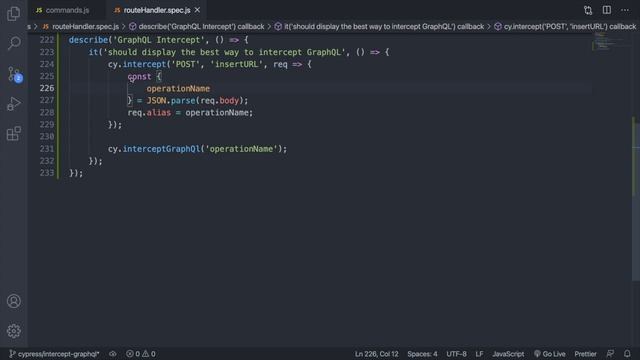Open the Manage settings gear
The height and width of the screenshot is (360, 640).
pyautogui.click(x=13, y=331)
